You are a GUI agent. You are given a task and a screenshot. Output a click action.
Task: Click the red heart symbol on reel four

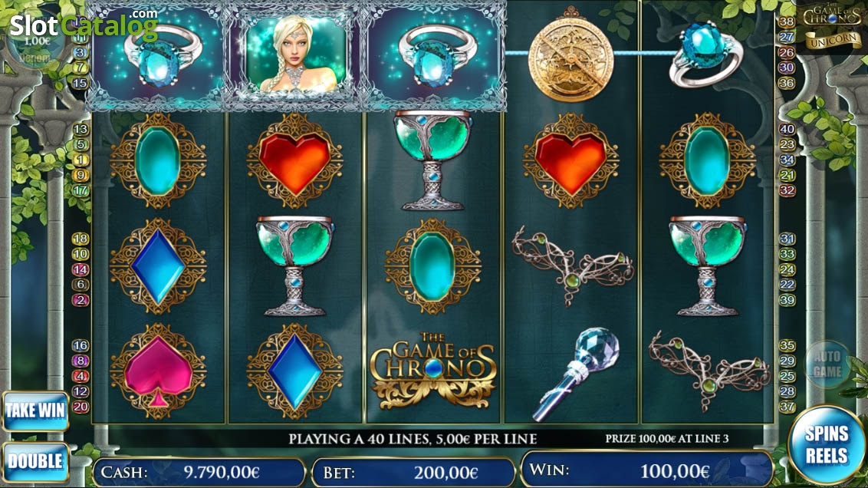pos(570,161)
